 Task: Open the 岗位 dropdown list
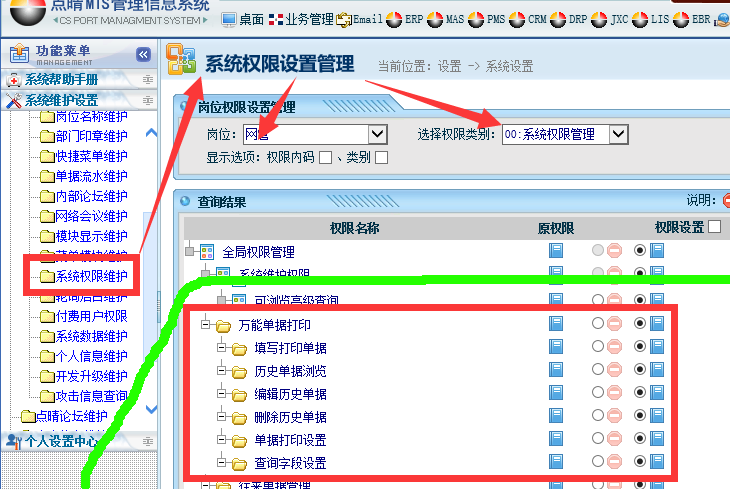click(x=378, y=135)
